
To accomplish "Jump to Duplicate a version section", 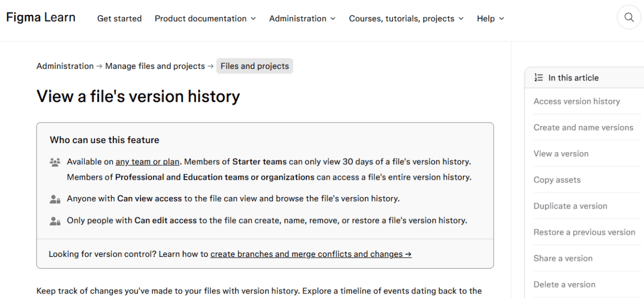I will pyautogui.click(x=570, y=206).
